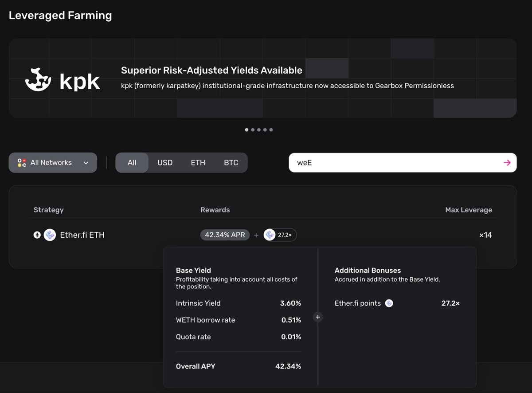Click the Max Leverage column header
The width and height of the screenshot is (532, 393).
click(x=469, y=210)
